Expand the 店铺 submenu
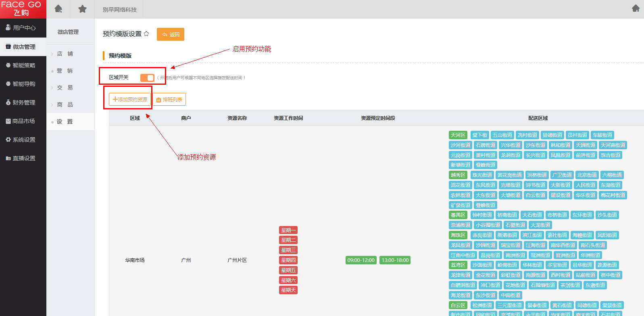 tap(65, 54)
